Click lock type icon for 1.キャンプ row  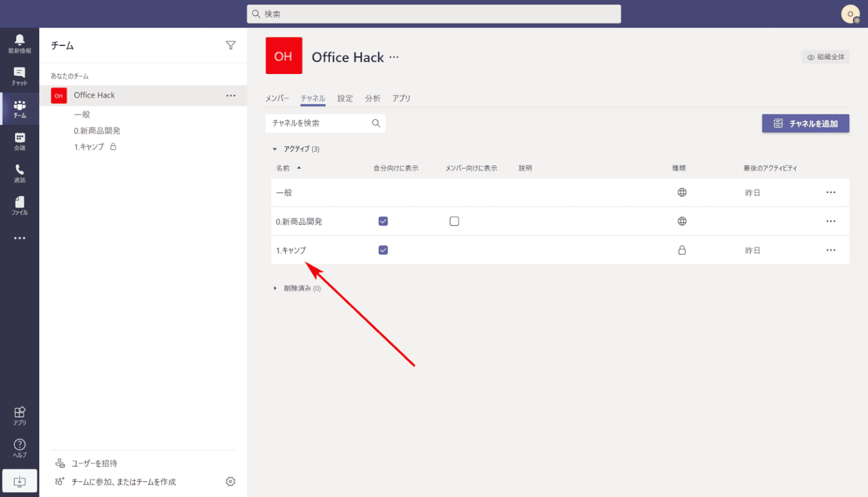682,250
